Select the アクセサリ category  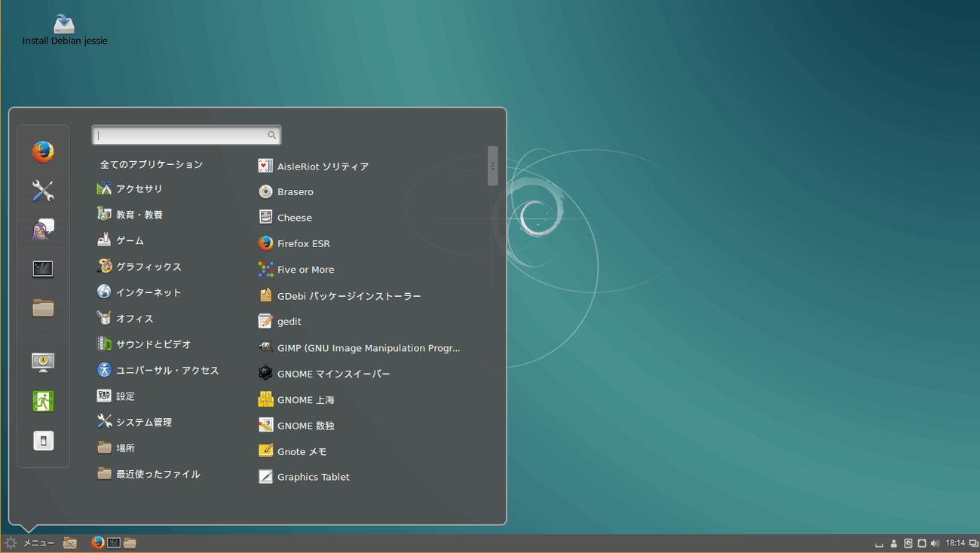click(139, 189)
